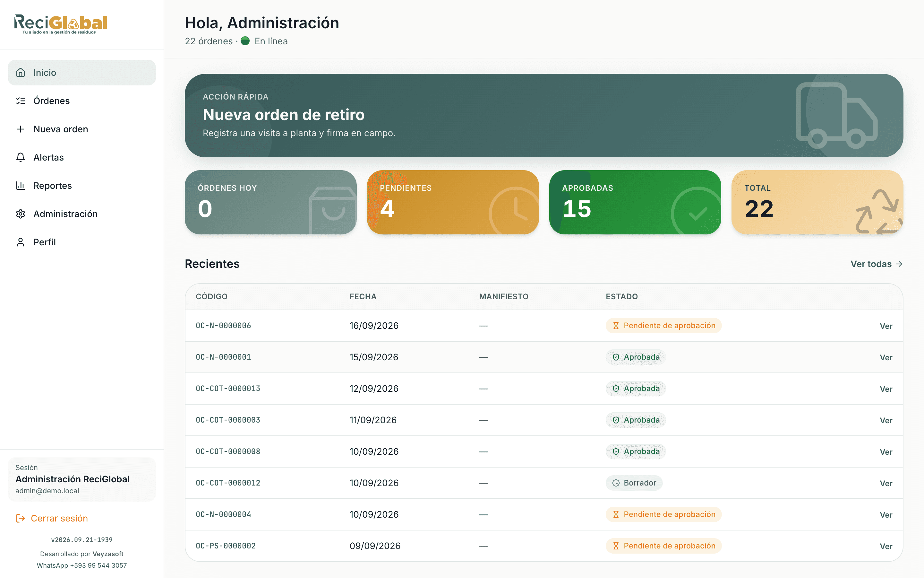Click the home icon beside Inicio
This screenshot has width=924, height=578.
[x=21, y=73]
